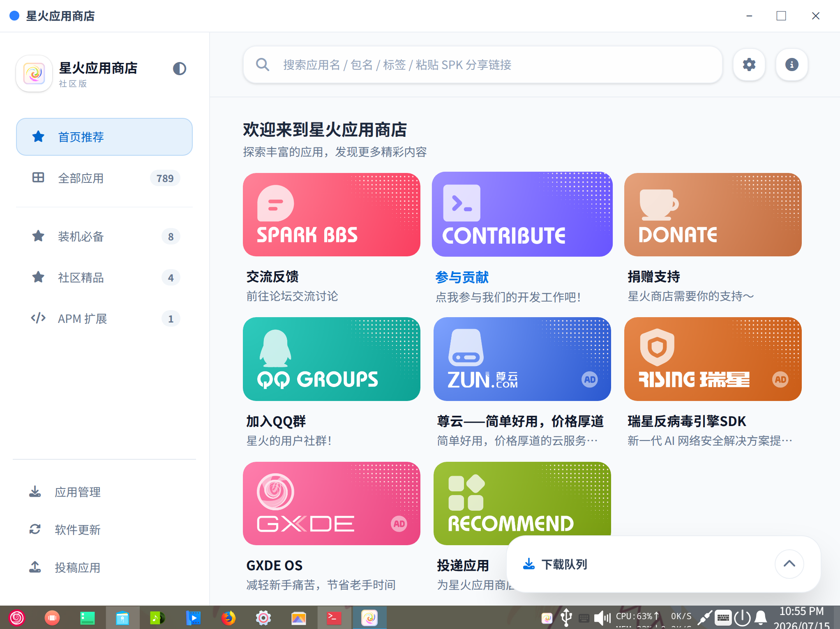Viewport: 840px width, 629px height.
Task: Click the power button tray icon
Action: coord(742,617)
